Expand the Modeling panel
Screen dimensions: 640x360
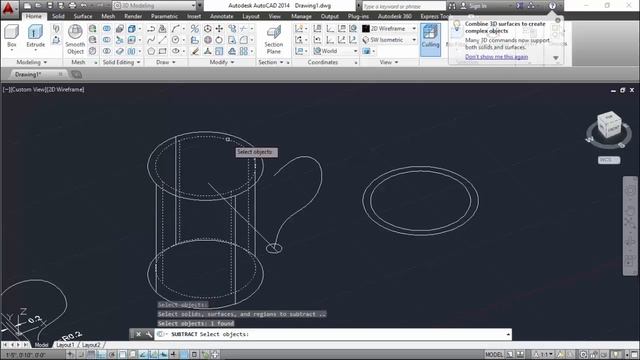click(31, 62)
